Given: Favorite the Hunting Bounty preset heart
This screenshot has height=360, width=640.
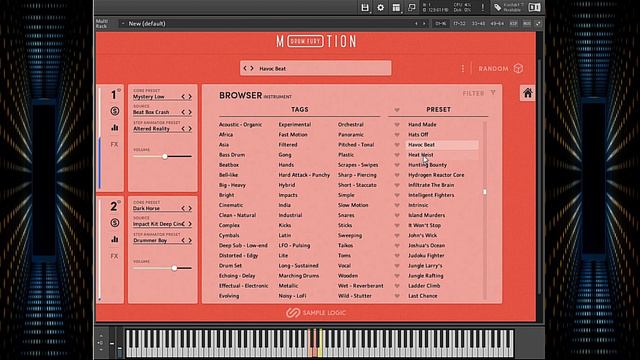Looking at the screenshot, I should [397, 165].
